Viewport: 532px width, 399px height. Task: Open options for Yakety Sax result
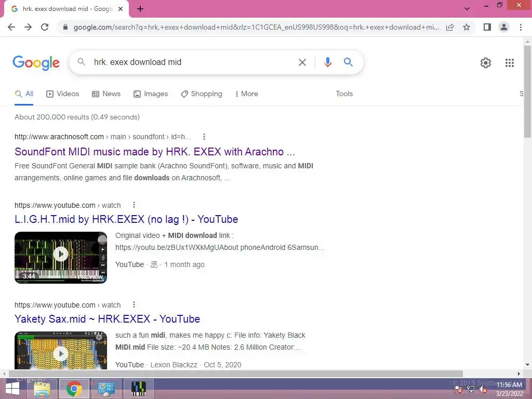[134, 304]
